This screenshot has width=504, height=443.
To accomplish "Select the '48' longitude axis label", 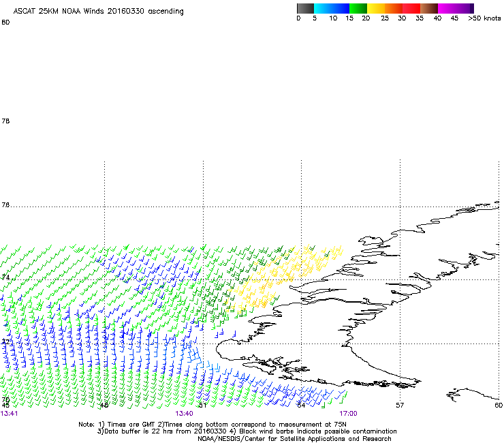I will 104,406.
